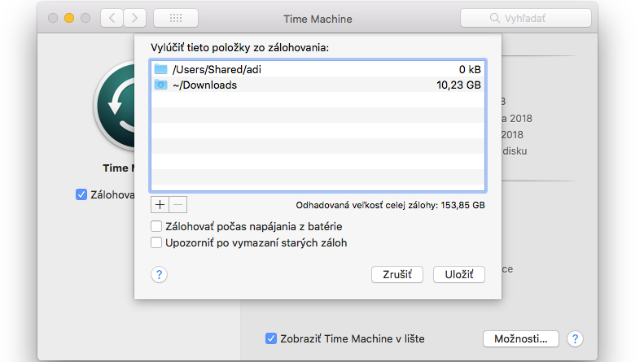The image size is (644, 362).
Task: Click the Vyhľadať search field
Action: 526,18
